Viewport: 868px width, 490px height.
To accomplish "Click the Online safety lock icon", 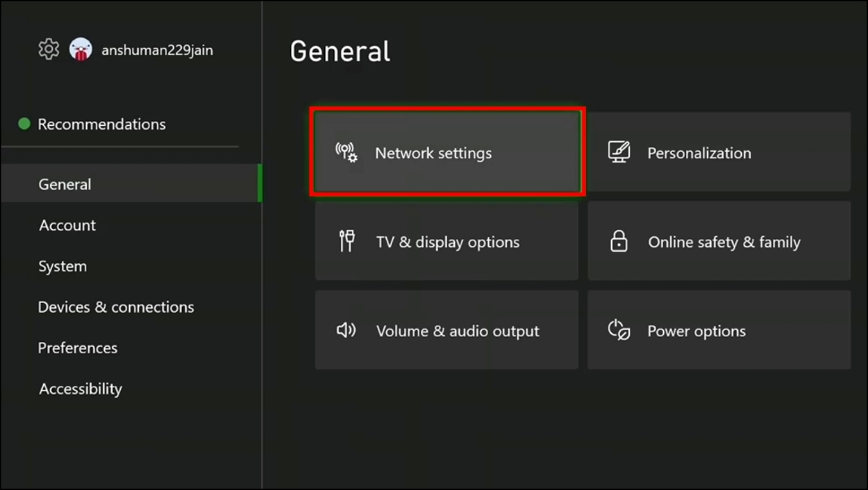I will point(618,241).
